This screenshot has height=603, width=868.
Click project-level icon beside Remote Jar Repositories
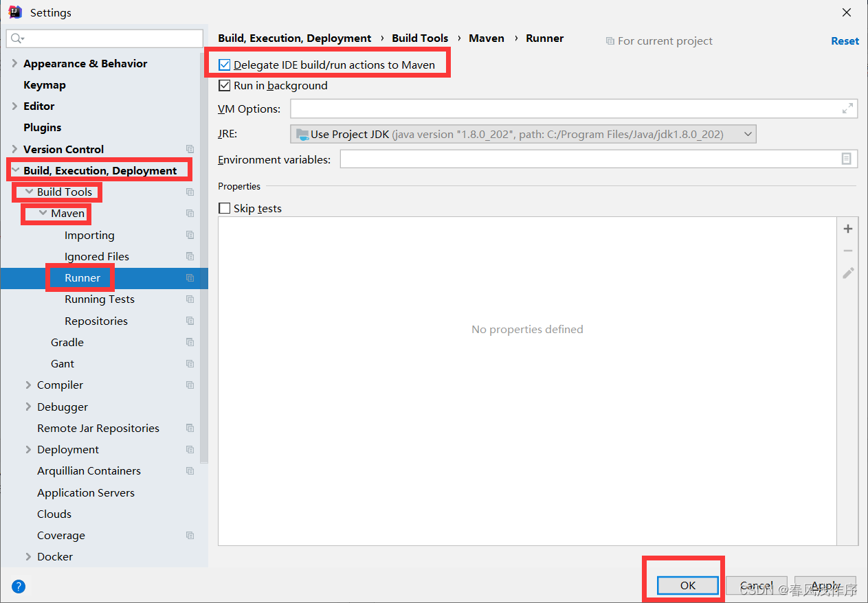click(190, 428)
